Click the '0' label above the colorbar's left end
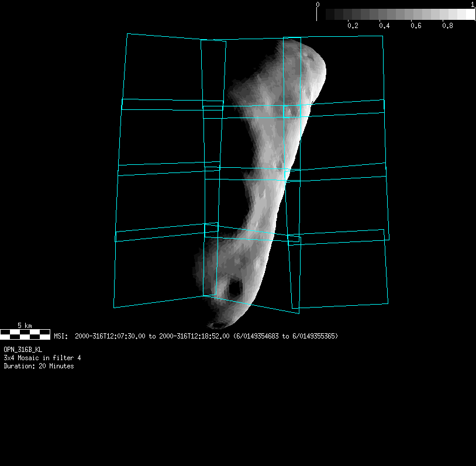This screenshot has height=466, width=476. [x=318, y=4]
